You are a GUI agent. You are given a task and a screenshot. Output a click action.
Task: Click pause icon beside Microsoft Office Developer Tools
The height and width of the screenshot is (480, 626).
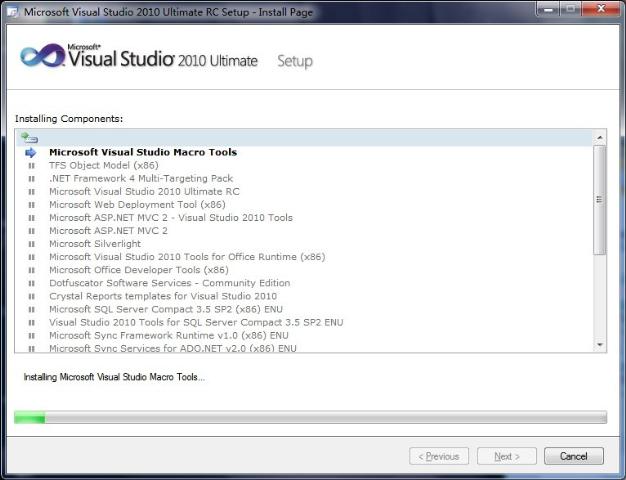click(x=32, y=270)
